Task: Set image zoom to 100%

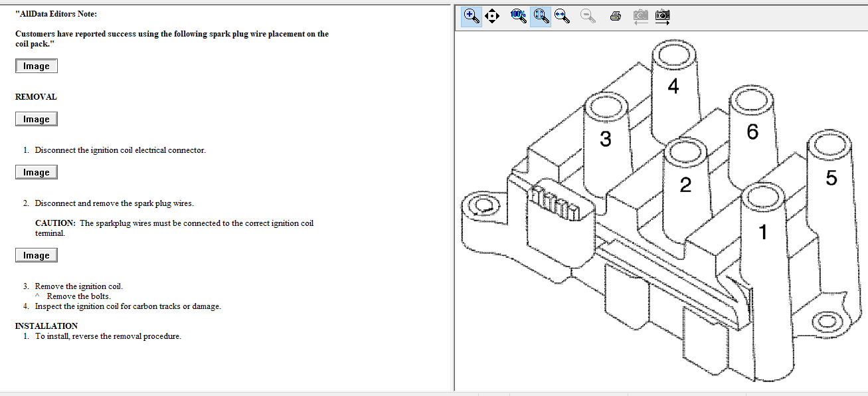Action: pyautogui.click(x=518, y=15)
